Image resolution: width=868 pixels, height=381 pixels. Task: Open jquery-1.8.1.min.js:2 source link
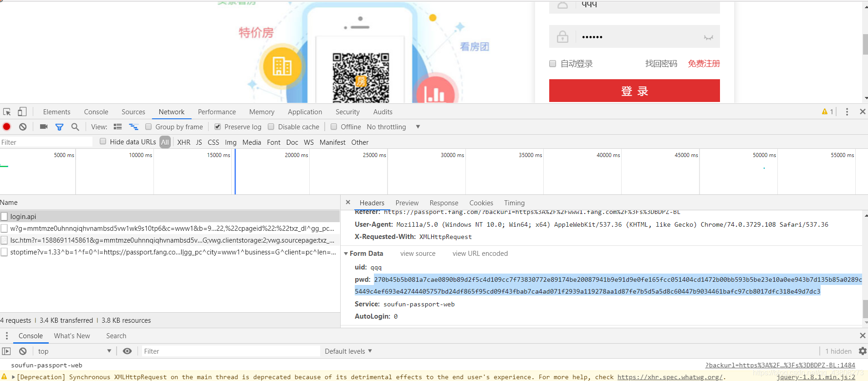(x=816, y=377)
